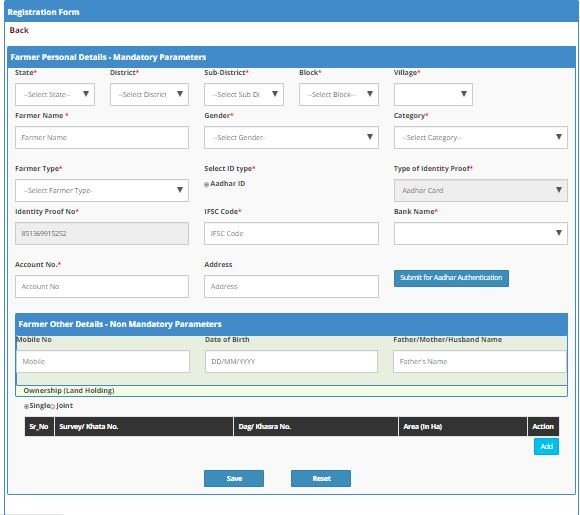Click the Dag/ Khasra No. column header
The image size is (580, 515).
pos(316,427)
